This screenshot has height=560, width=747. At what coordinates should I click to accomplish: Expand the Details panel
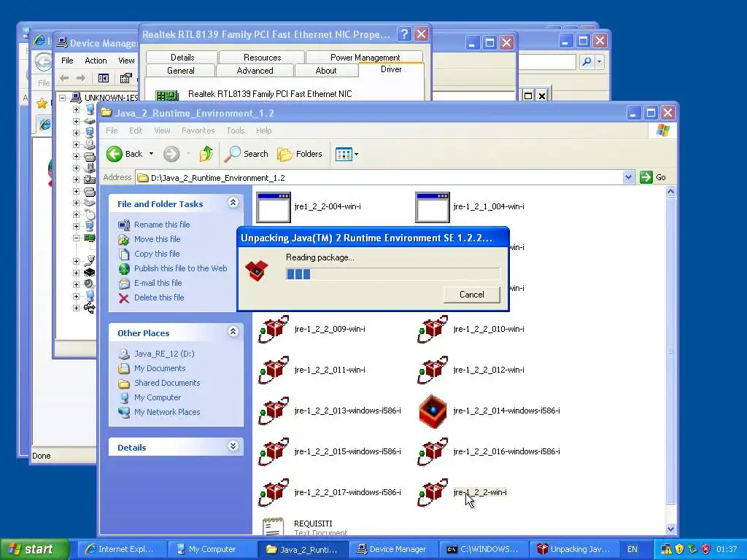(x=233, y=446)
